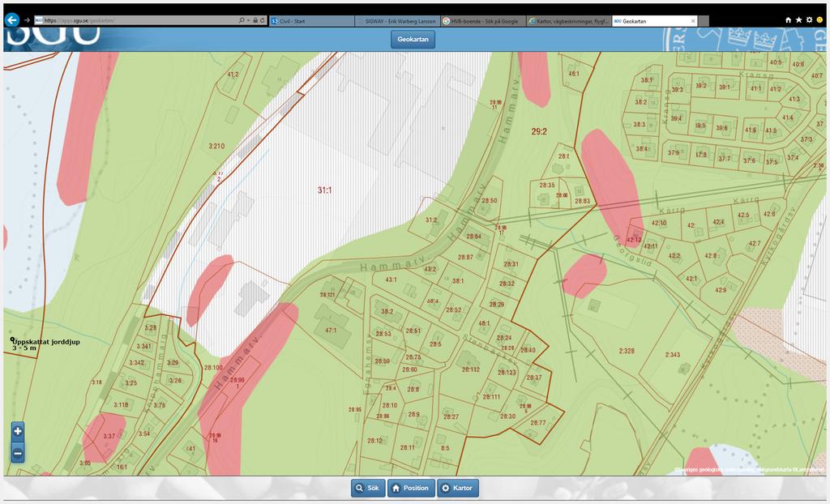Switch to the HVB-boende Google search tab
Screen dimensions: 830x504
(483, 21)
